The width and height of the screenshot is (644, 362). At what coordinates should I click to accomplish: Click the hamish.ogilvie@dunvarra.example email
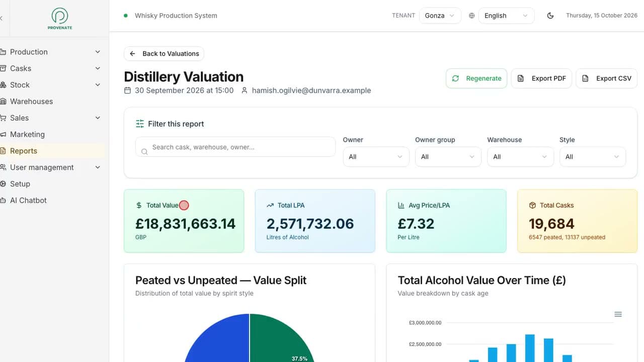click(x=311, y=90)
